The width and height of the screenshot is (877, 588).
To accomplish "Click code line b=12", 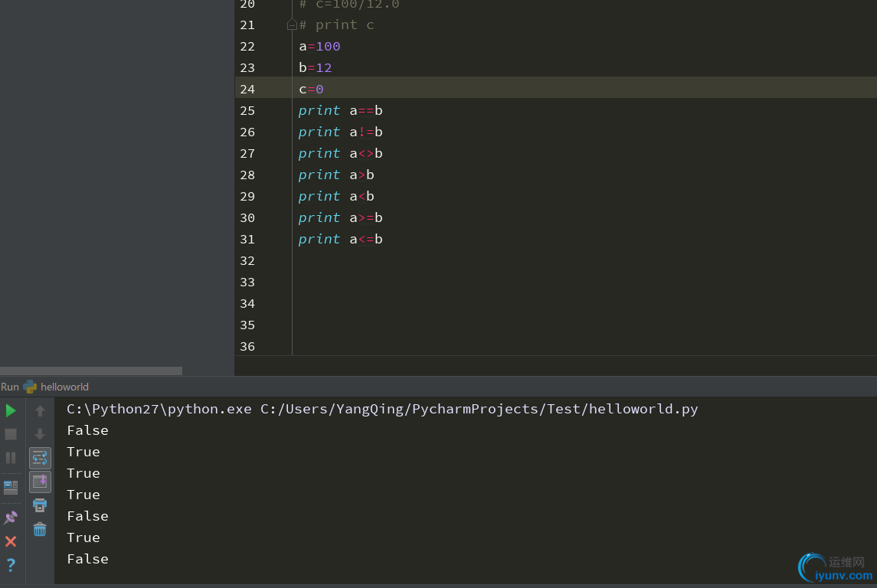I will tap(316, 67).
